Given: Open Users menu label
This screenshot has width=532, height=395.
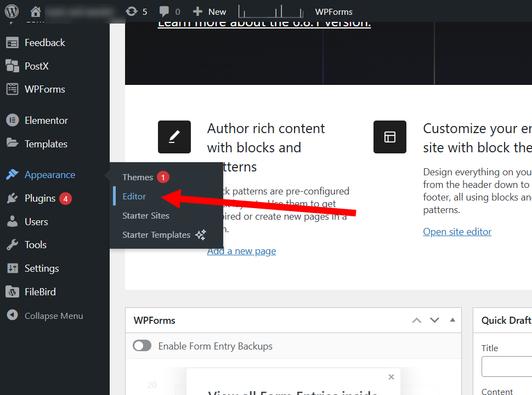Looking at the screenshot, I should tap(36, 222).
